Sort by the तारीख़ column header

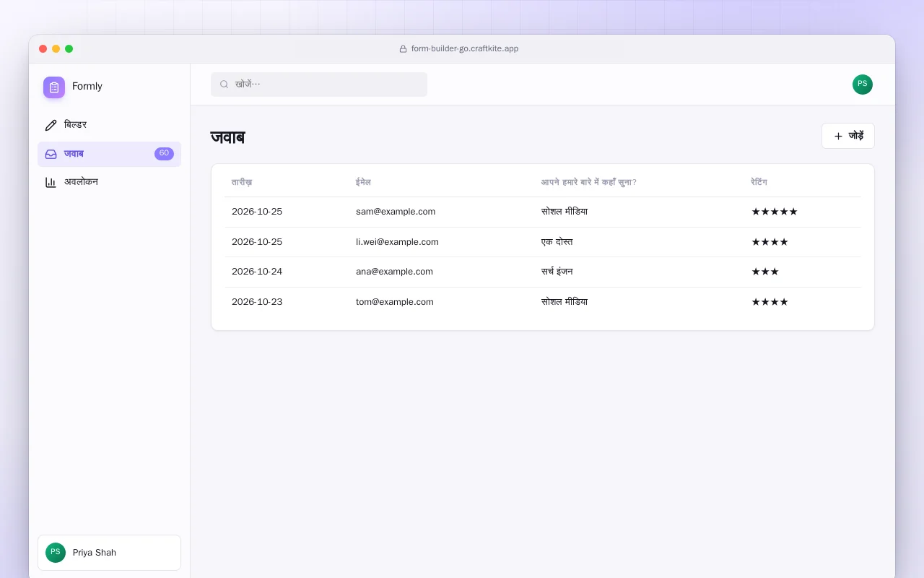pos(242,182)
